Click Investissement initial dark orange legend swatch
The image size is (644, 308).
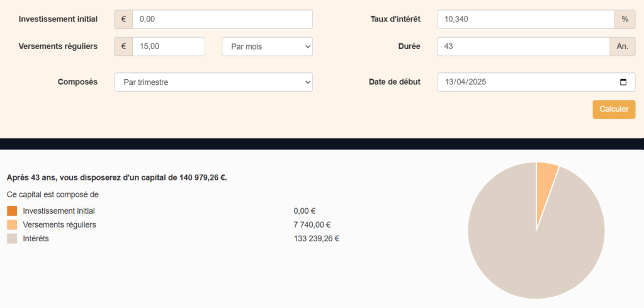(12, 211)
